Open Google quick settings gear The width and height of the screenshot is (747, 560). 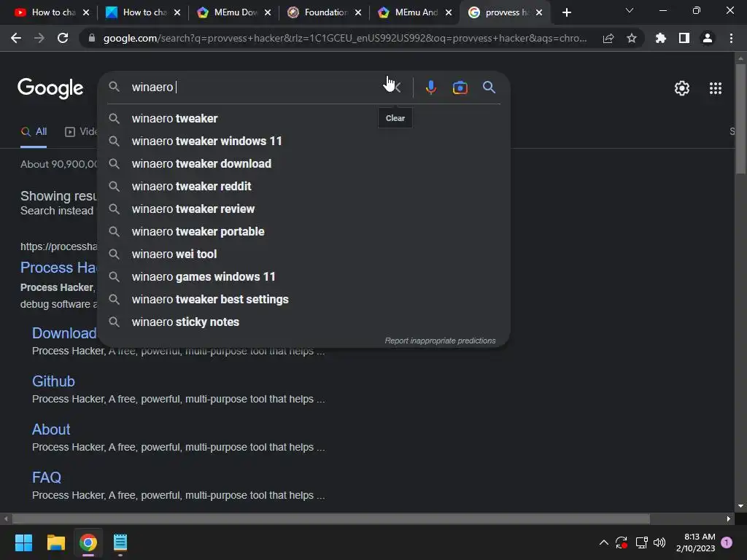pos(682,88)
